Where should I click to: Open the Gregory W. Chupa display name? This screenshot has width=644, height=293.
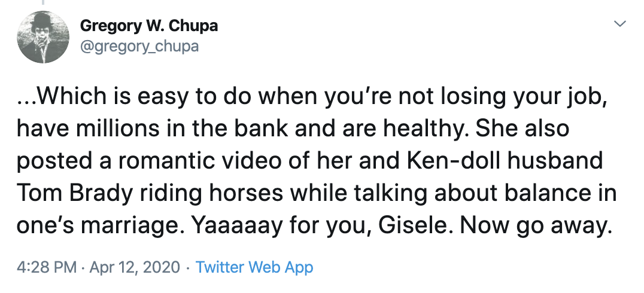(149, 26)
